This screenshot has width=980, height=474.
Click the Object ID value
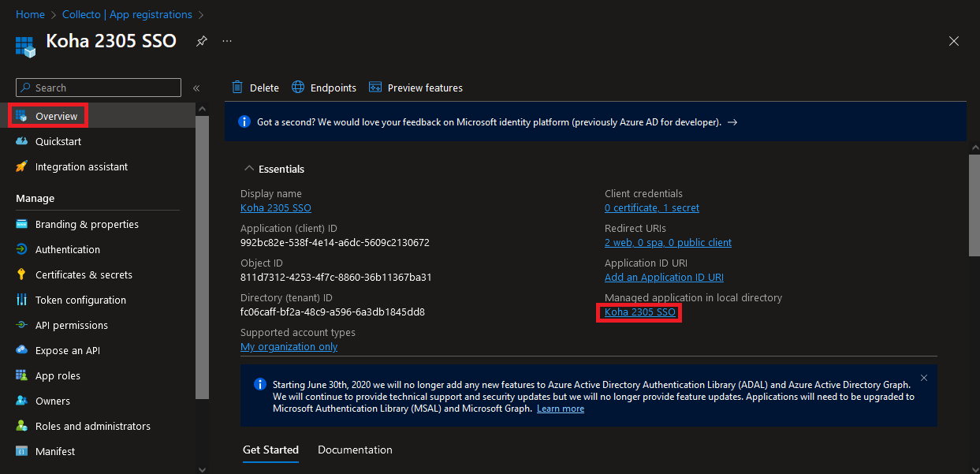pyautogui.click(x=336, y=277)
